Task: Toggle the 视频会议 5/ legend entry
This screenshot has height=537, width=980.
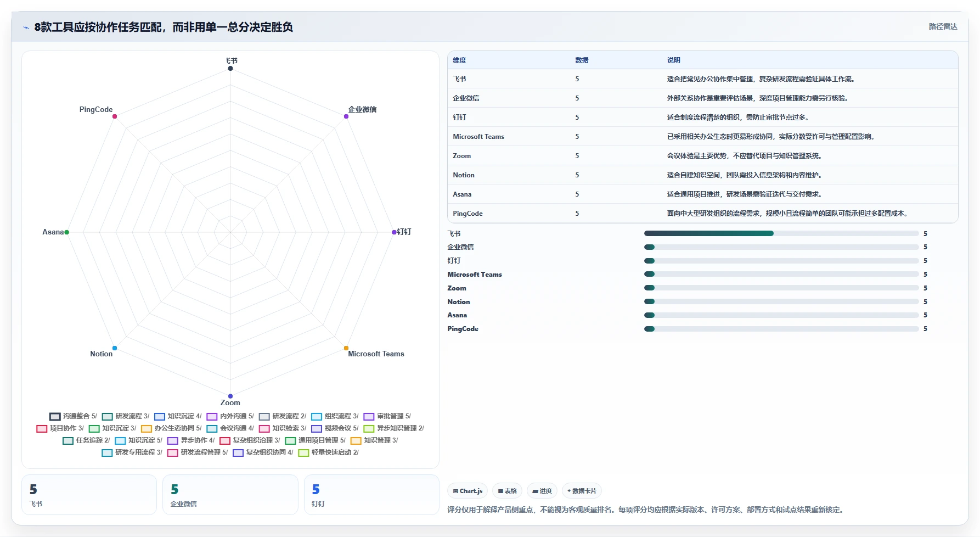Action: point(335,428)
